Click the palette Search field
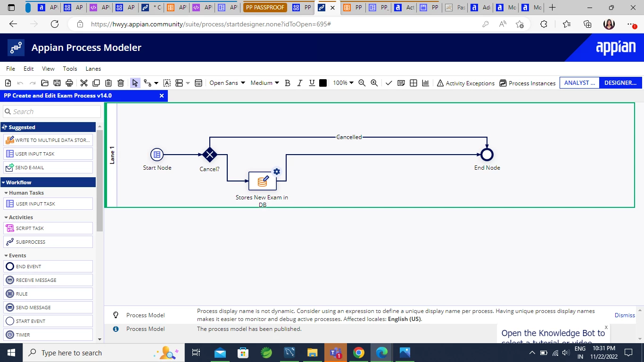The height and width of the screenshot is (362, 644). 52,112
